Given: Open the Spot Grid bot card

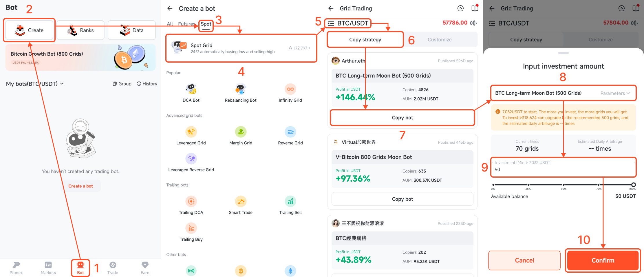Looking at the screenshot, I should [241, 48].
